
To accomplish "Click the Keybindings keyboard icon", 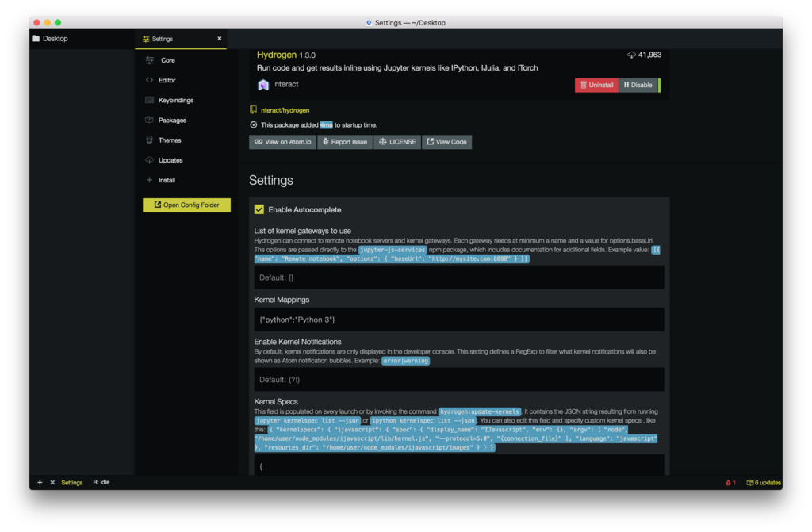I will tap(150, 100).
